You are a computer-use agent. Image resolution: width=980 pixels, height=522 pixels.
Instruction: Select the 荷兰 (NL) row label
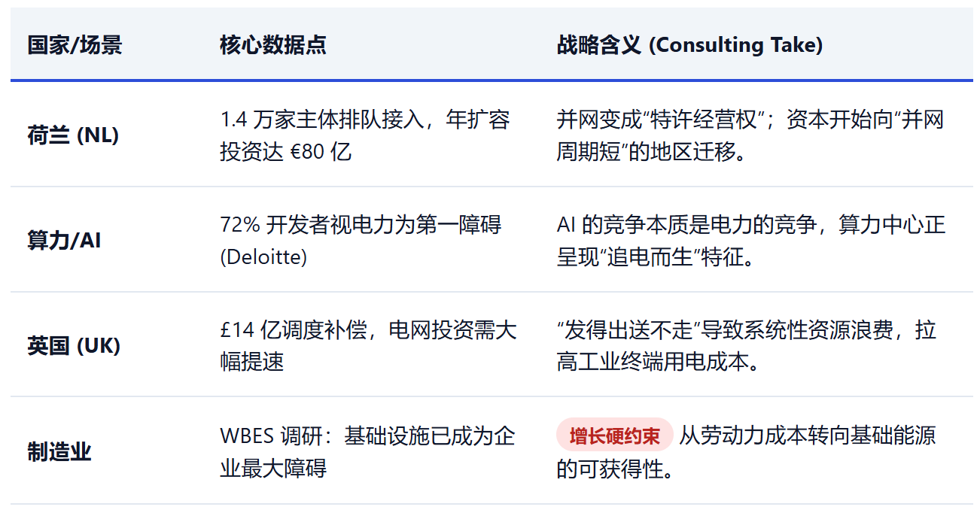coord(73,135)
